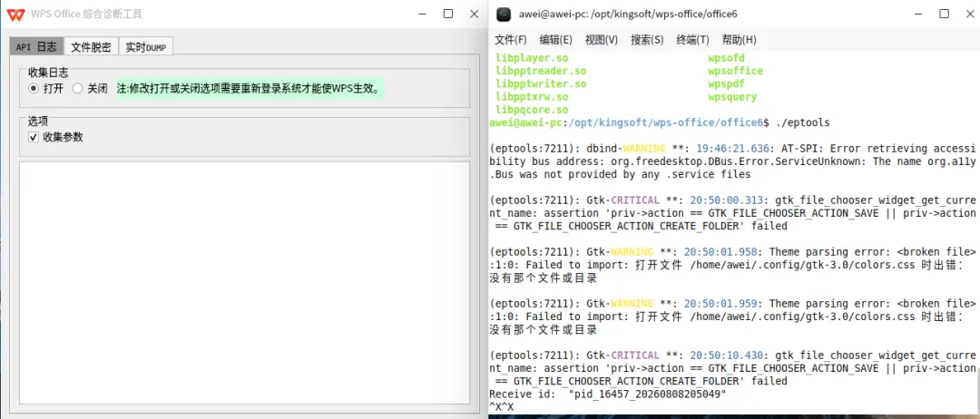Screen dimensions: 980x419
Task: Click inside the empty log output area
Action: tap(244, 282)
